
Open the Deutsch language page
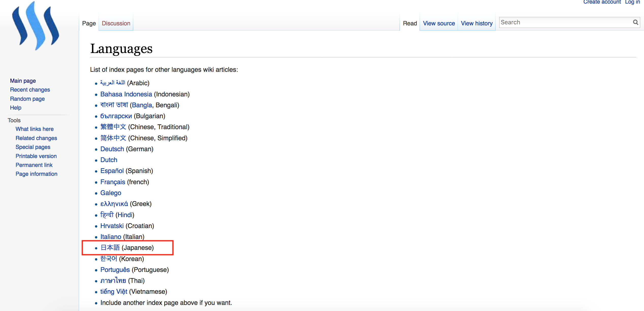coord(112,149)
